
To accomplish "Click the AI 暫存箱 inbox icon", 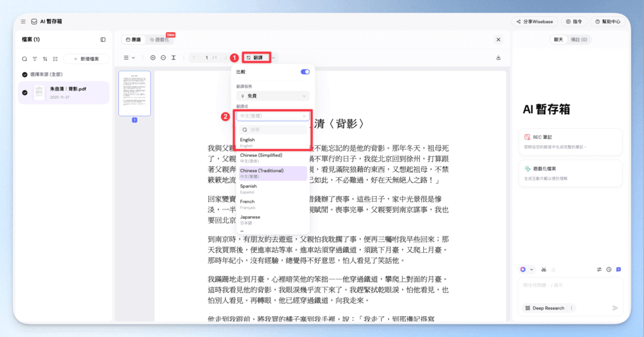I will (34, 22).
